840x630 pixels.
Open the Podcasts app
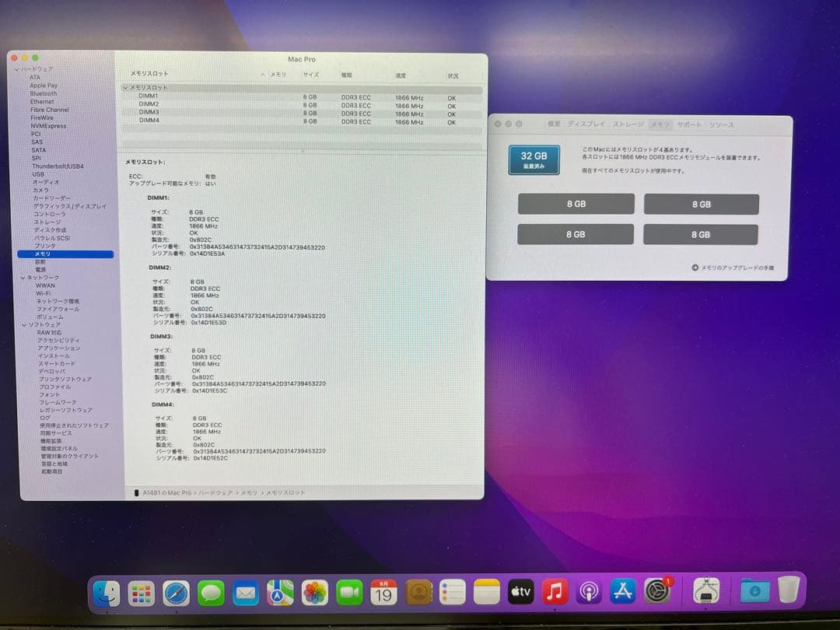[x=590, y=592]
